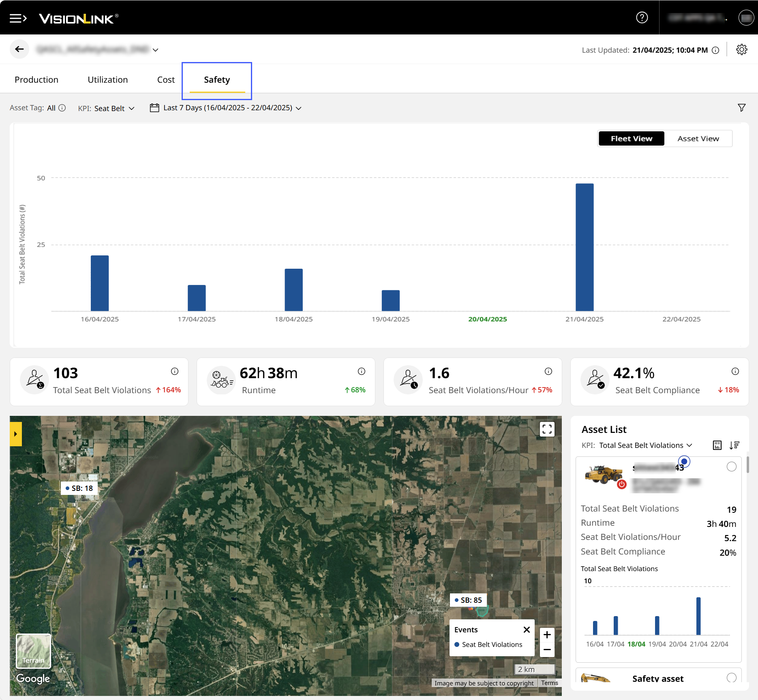This screenshot has width=758, height=700.
Task: Zoom in on the map
Action: [x=547, y=635]
